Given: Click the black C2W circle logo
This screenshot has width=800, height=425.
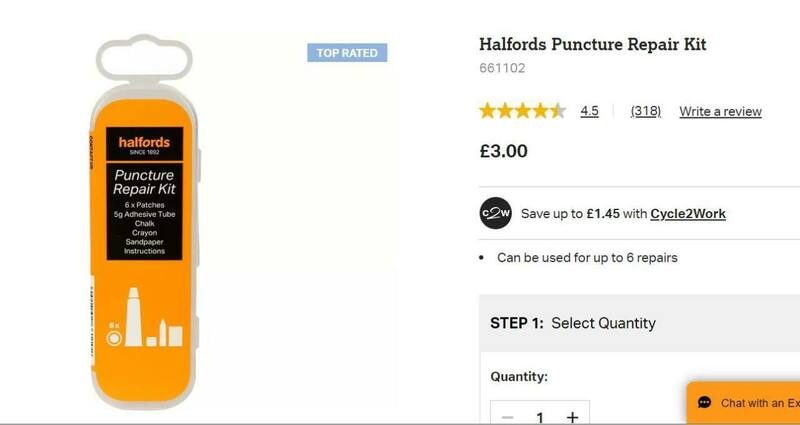Looking at the screenshot, I should point(496,213).
